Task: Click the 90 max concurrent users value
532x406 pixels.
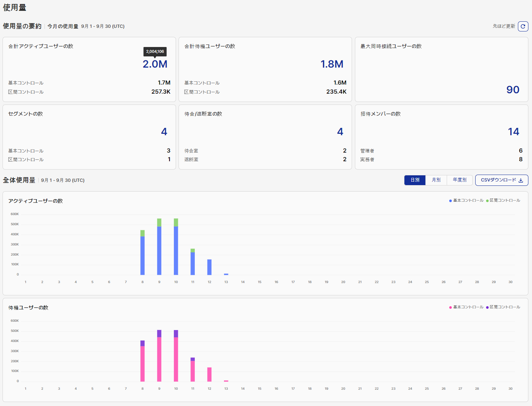Action: [512, 90]
